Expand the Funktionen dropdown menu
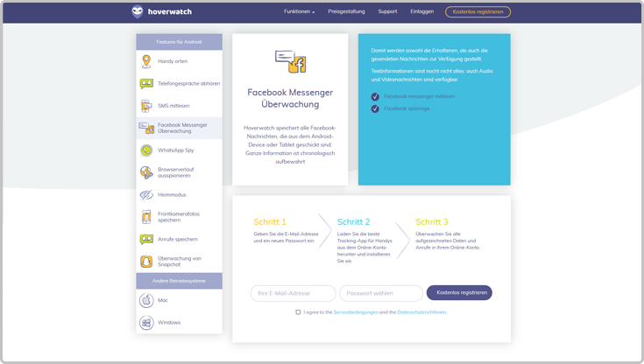Viewport: 644px width, 364px height. (x=299, y=12)
